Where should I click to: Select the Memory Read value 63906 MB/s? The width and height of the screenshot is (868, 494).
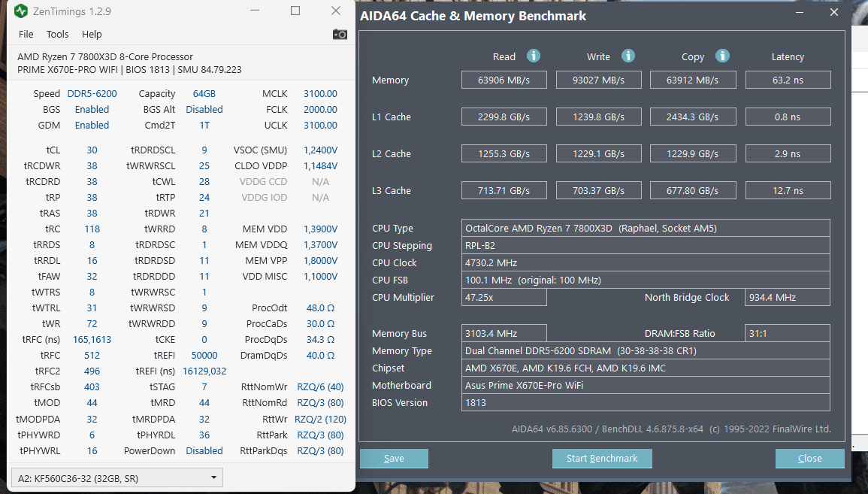click(x=504, y=80)
